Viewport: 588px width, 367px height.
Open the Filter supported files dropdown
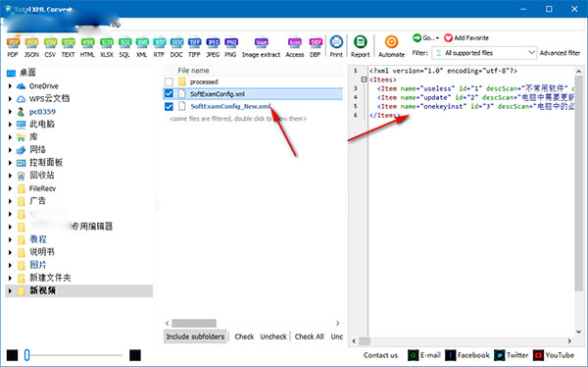point(484,53)
